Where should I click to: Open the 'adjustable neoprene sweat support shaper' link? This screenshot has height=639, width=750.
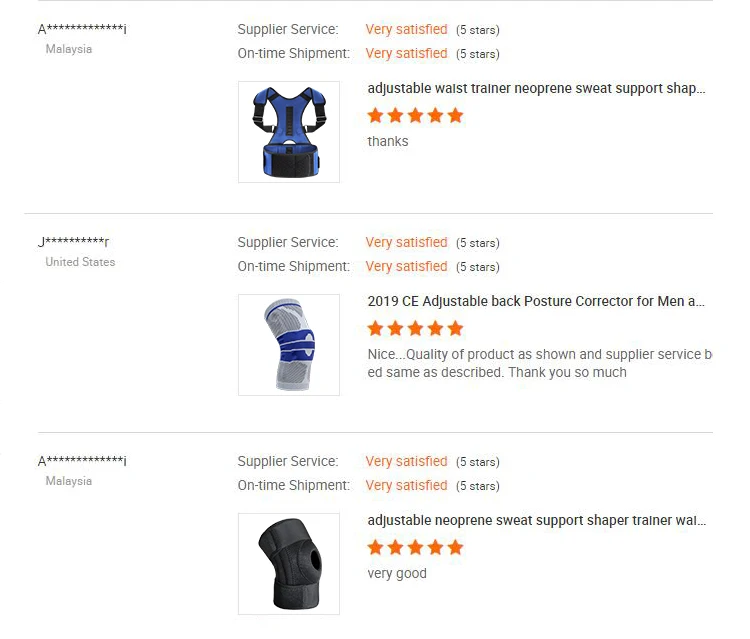[536, 520]
